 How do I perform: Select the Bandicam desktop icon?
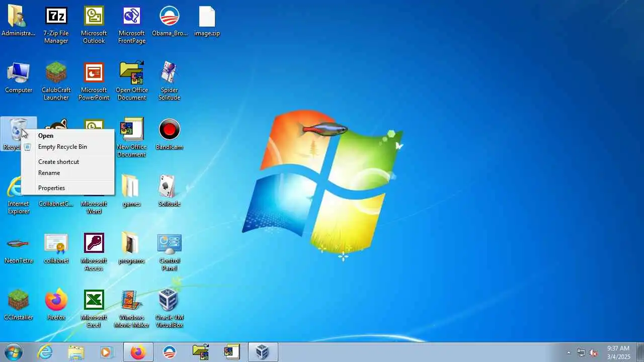pos(170,134)
